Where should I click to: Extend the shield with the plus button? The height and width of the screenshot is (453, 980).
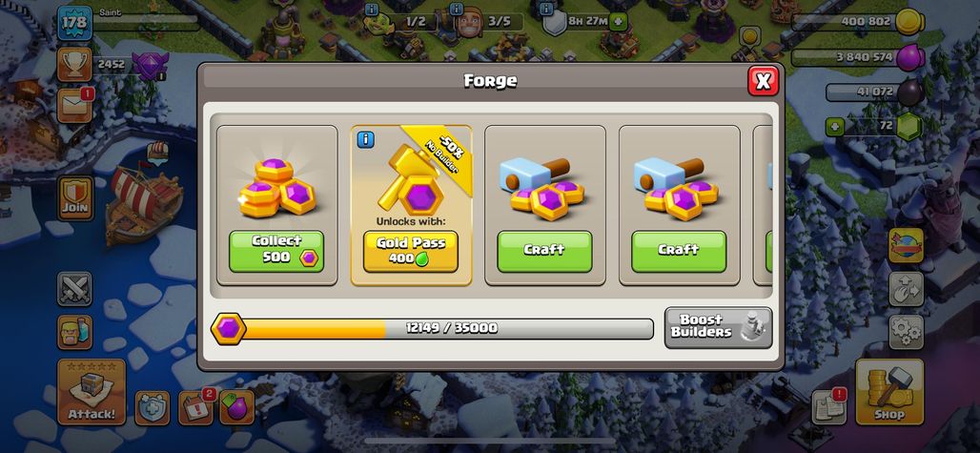[618, 22]
